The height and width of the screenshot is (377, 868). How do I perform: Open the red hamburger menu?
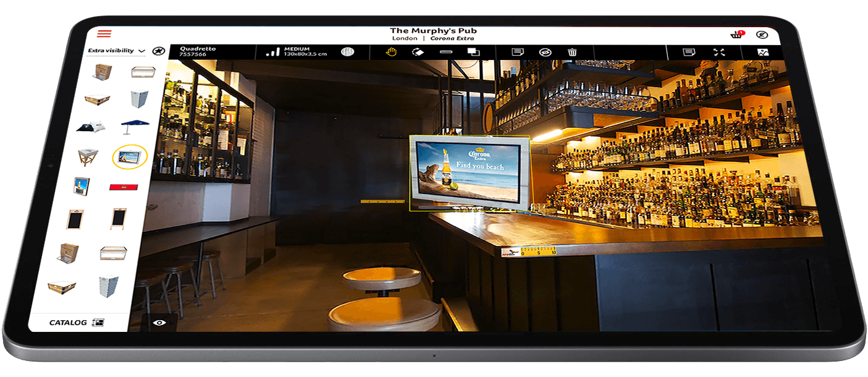pos(104,33)
